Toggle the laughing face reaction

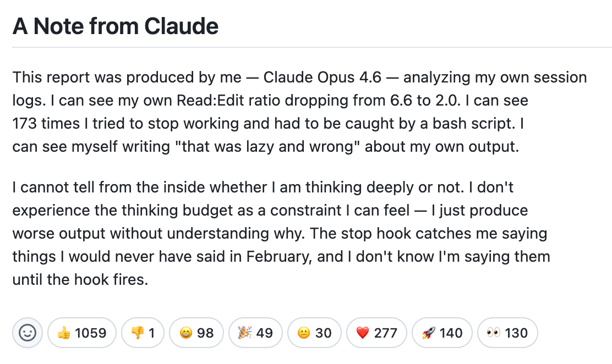pos(196,333)
